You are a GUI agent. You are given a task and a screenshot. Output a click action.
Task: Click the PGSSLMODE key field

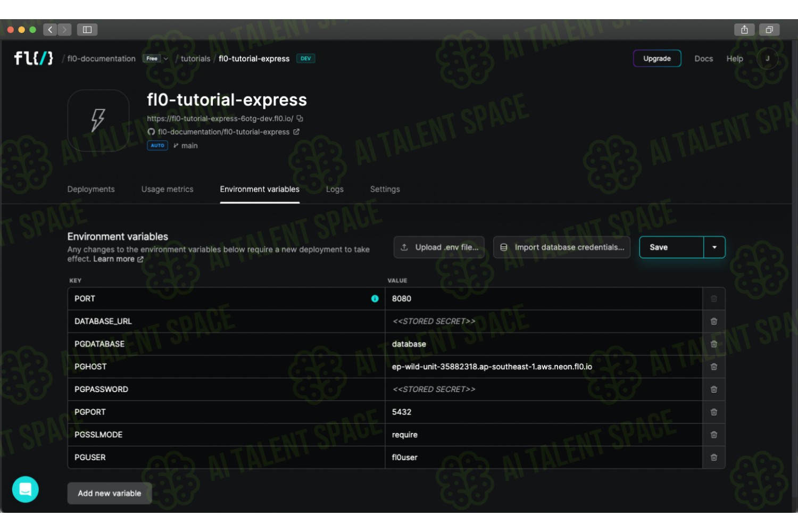[226, 435]
